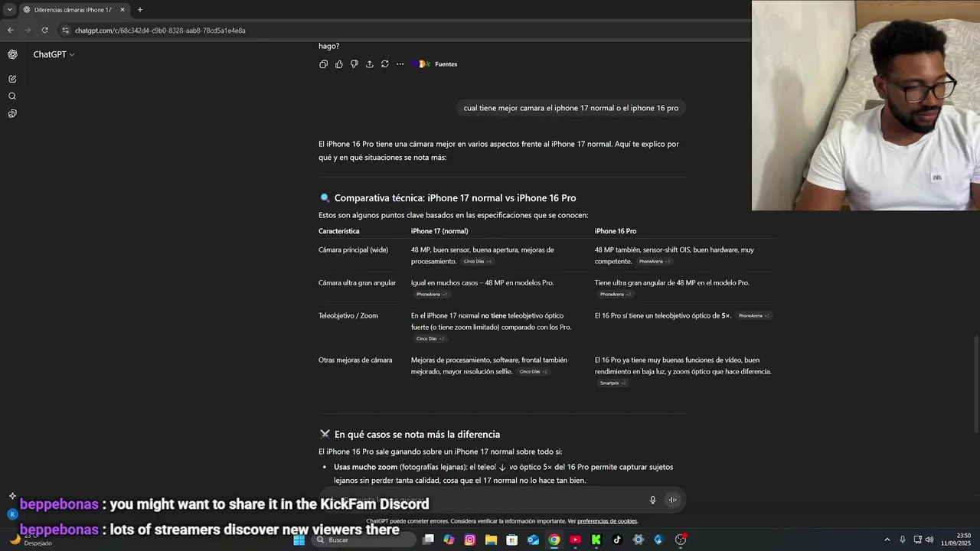Open Instagram from taskbar
The height and width of the screenshot is (551, 980).
[x=470, y=540]
